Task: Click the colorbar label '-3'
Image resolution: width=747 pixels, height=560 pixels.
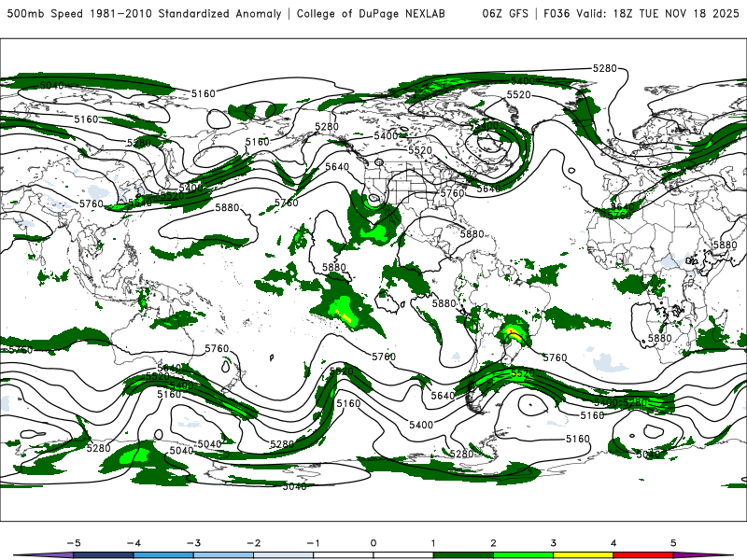Action: tap(193, 543)
